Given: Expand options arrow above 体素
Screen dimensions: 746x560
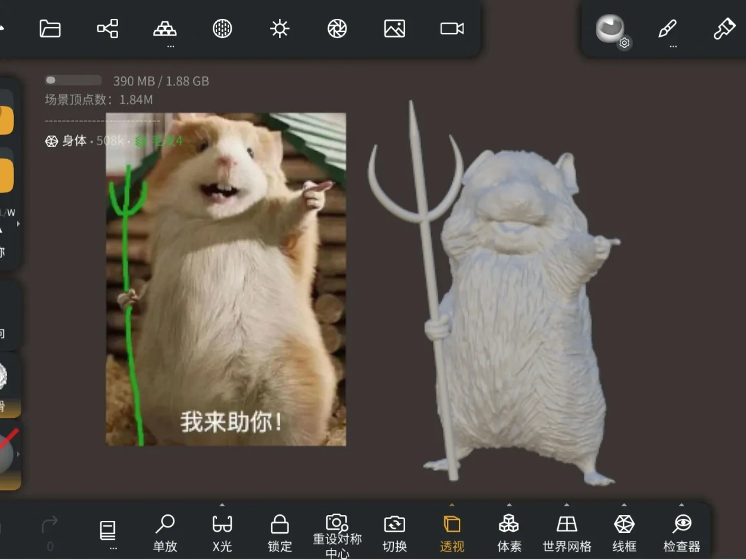Looking at the screenshot, I should [509, 505].
